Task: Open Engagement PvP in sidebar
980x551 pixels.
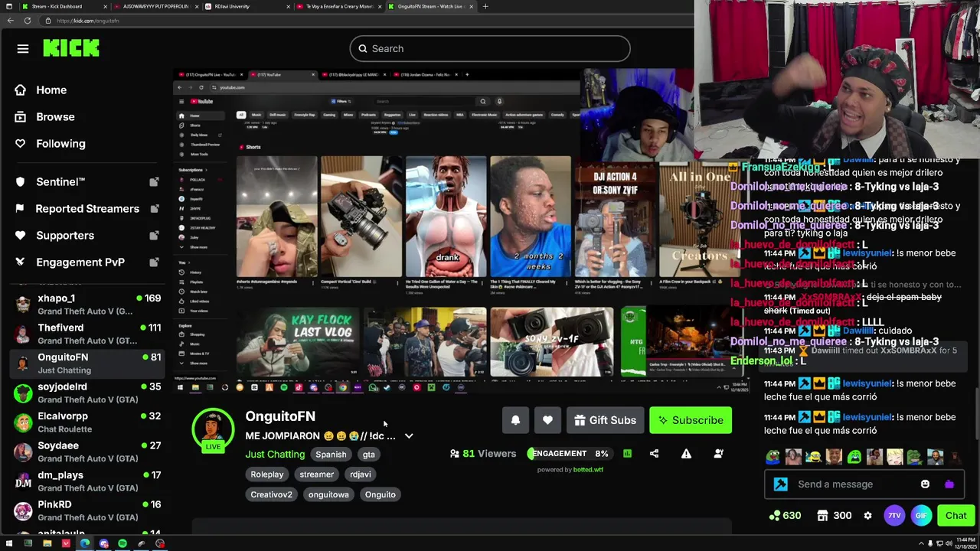Action: (80, 262)
